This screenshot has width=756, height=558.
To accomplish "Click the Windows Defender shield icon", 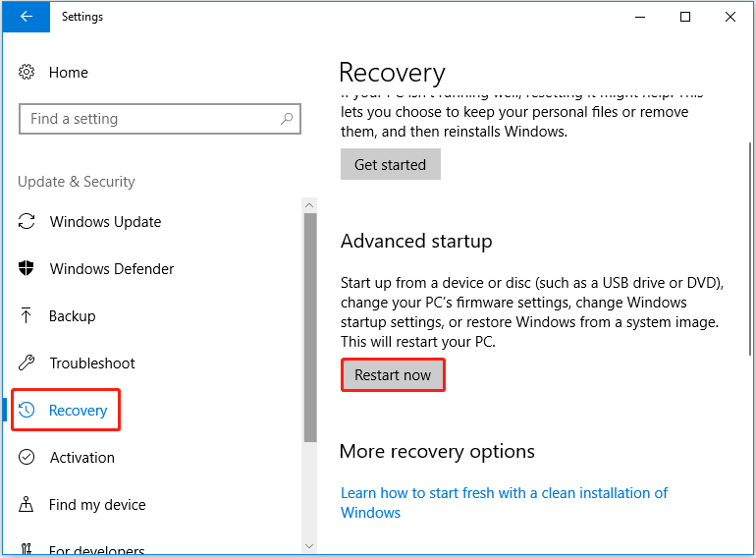I will (x=27, y=268).
